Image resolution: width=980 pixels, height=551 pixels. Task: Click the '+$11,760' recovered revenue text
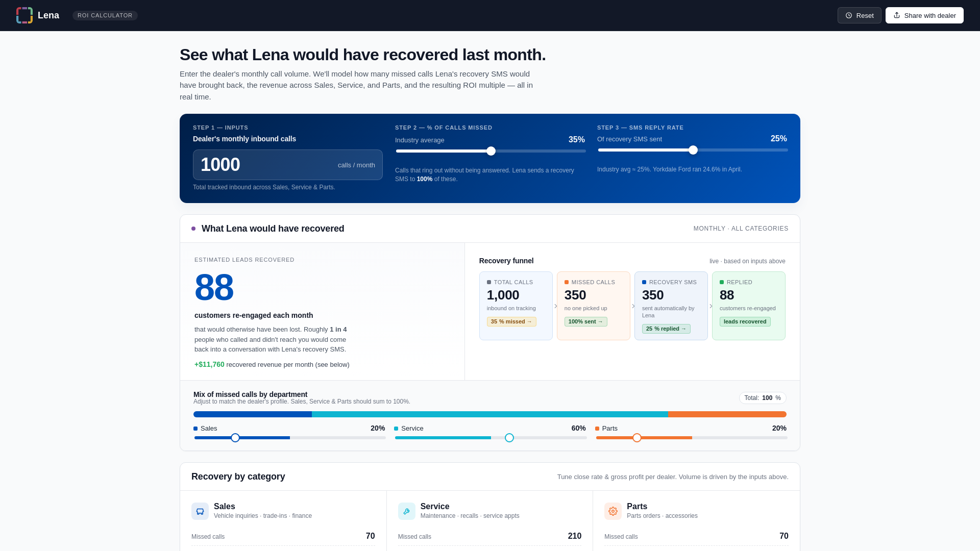pos(209,364)
